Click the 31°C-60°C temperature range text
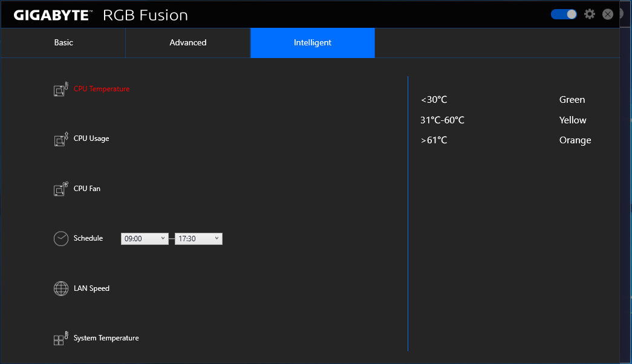The image size is (632, 364). 442,120
